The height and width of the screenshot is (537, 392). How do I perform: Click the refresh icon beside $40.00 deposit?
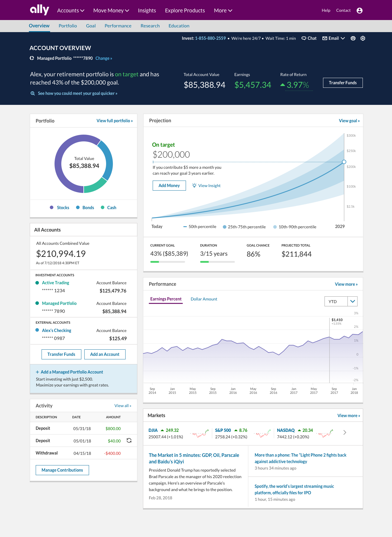pos(129,440)
